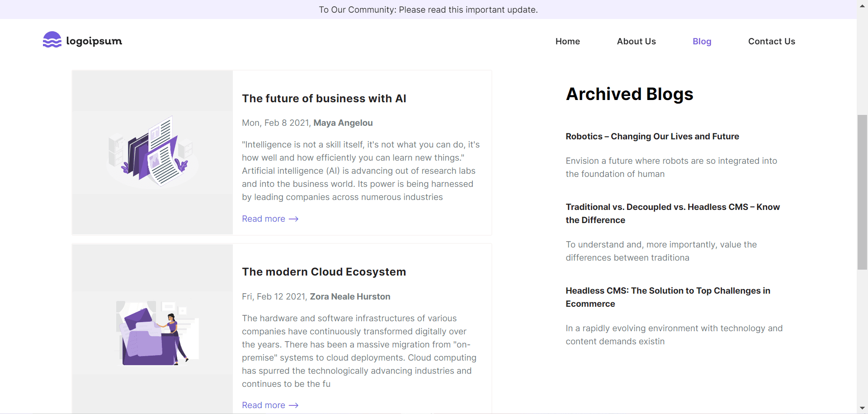This screenshot has height=414, width=868.
Task: Open the Contact Us page
Action: tap(771, 41)
